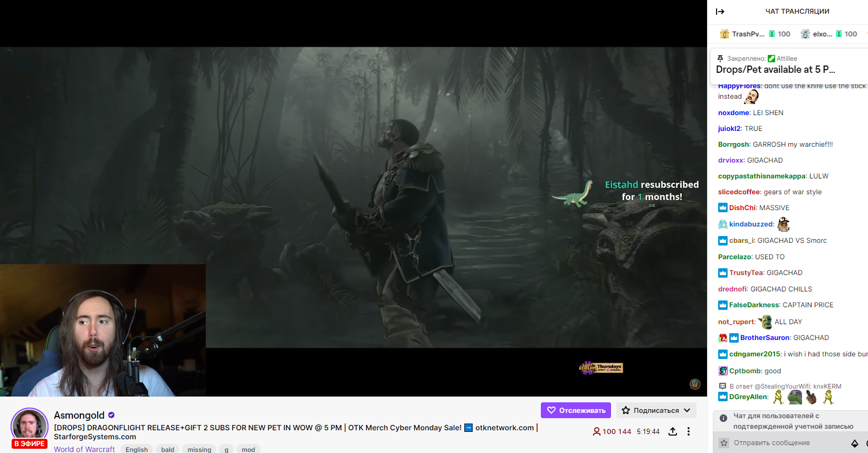Click TrustyTea's Prime crown badge

tap(723, 272)
